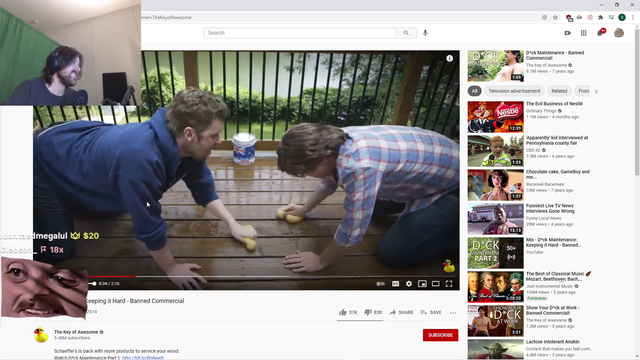
Task: Open the 'Apparently' kid interview thumbnail
Action: tap(496, 151)
